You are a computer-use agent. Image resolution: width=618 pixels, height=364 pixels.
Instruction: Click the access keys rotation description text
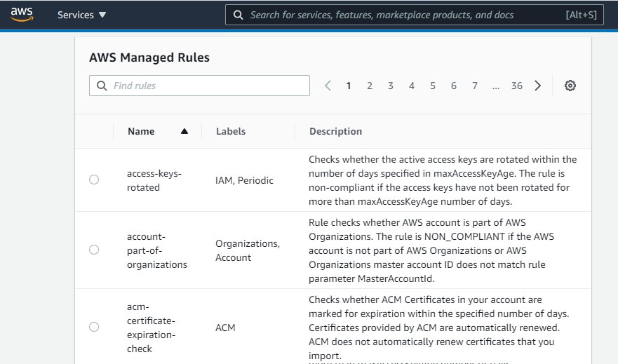tap(443, 180)
